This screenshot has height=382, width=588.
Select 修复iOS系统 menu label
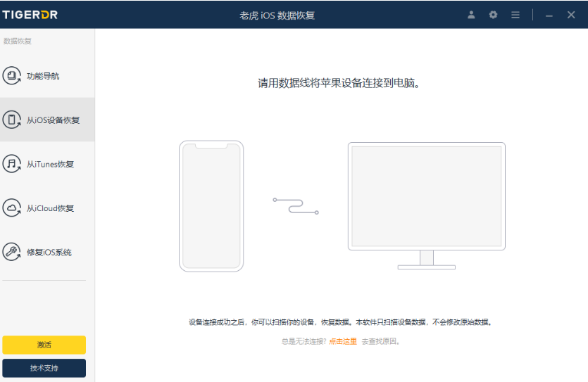[x=49, y=253]
